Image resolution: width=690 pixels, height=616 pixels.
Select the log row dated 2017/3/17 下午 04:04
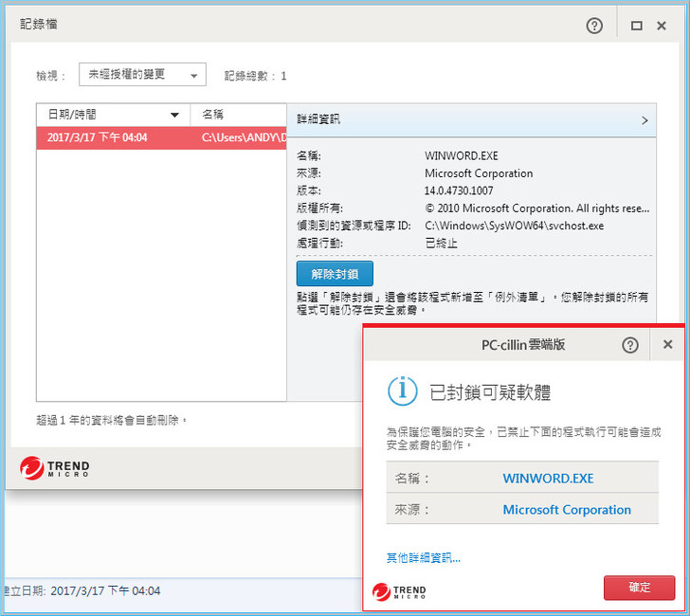point(161,137)
